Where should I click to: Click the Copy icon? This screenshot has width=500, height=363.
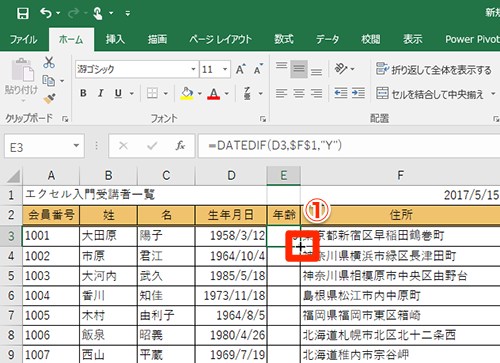49,80
